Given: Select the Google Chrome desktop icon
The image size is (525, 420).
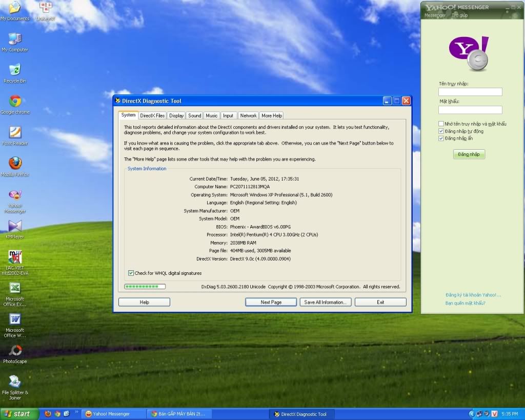Looking at the screenshot, I should click(15, 105).
